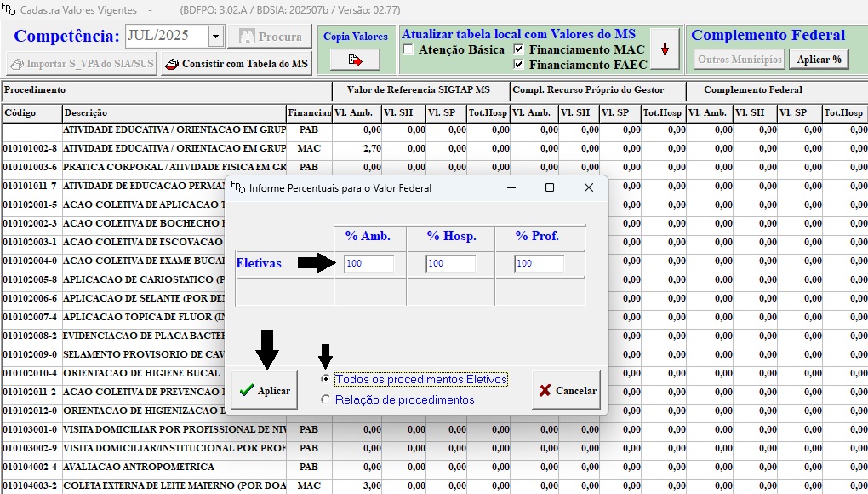Cancel the percentuais dialog

tap(566, 390)
